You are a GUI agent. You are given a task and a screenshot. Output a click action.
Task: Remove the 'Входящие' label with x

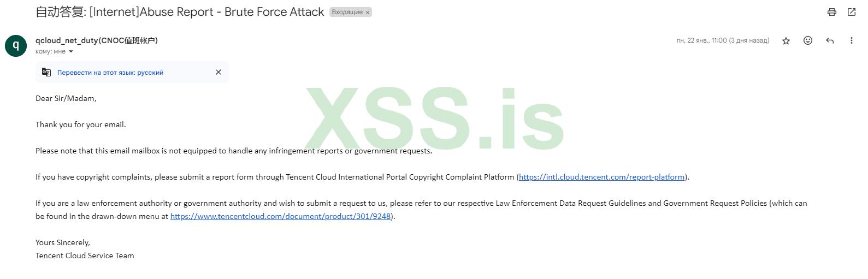pos(368,13)
